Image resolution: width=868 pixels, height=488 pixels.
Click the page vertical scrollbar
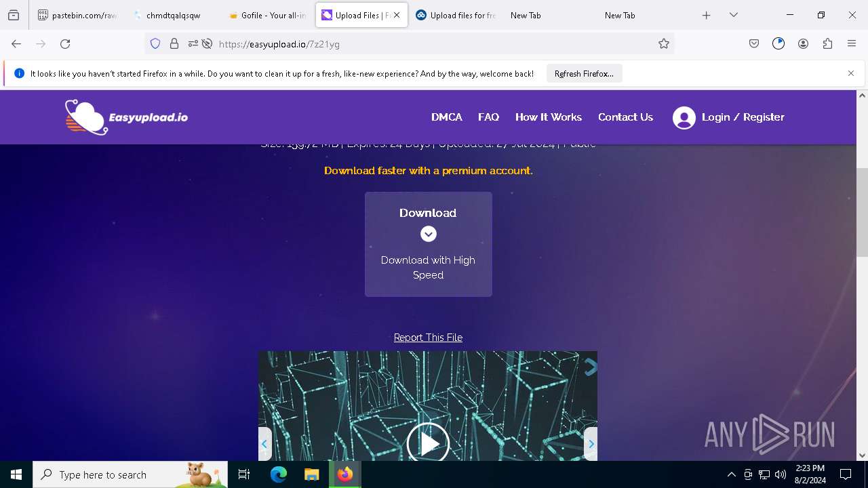coord(862,212)
